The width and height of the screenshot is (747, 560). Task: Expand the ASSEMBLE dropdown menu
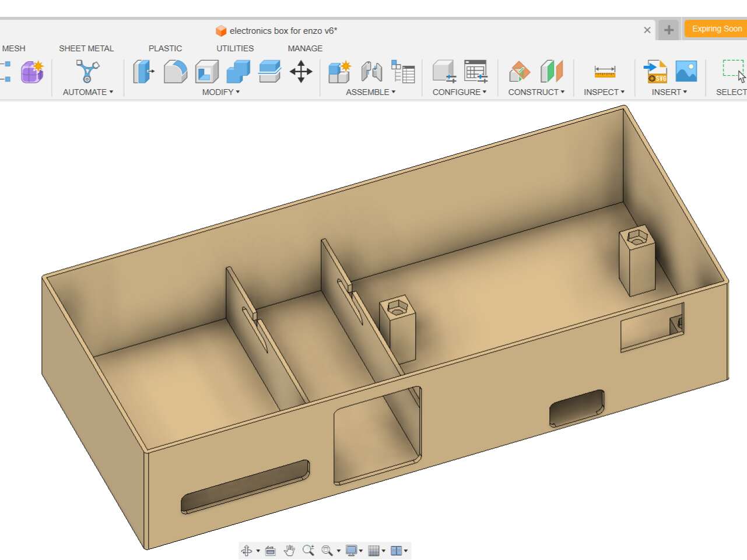(x=371, y=92)
